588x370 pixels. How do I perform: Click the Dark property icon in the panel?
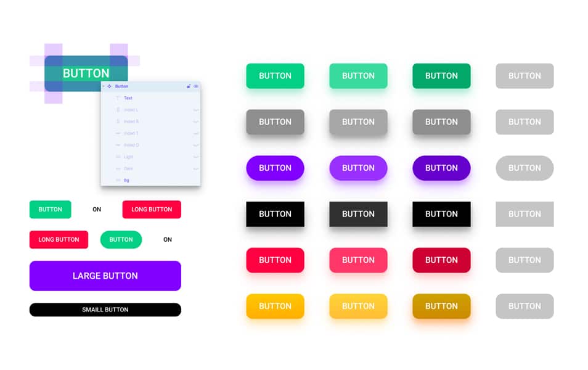(x=118, y=169)
